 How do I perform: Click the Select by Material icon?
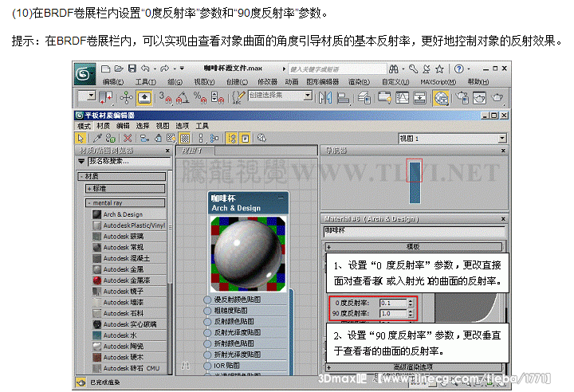(261, 139)
